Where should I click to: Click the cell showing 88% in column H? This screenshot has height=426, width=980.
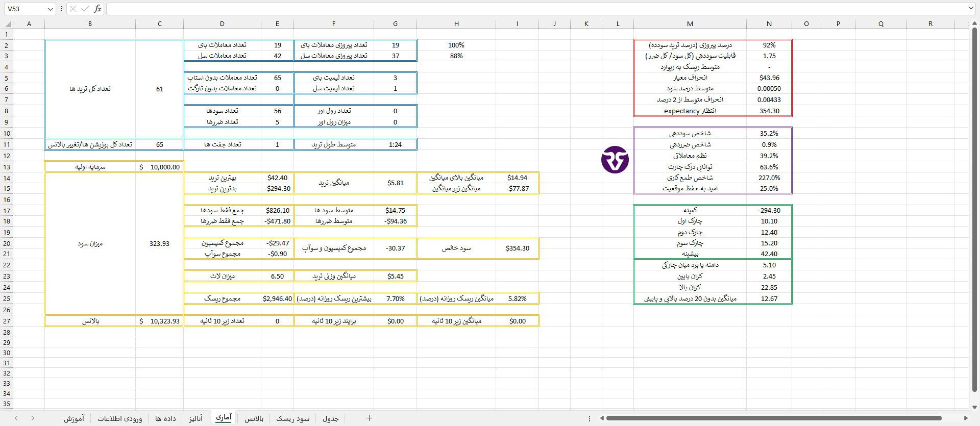click(456, 56)
